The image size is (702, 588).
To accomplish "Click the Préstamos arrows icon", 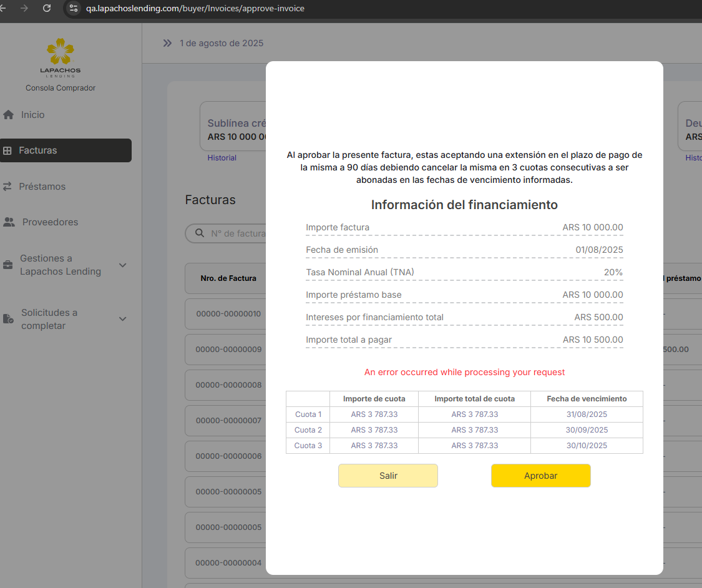I will (x=7, y=187).
